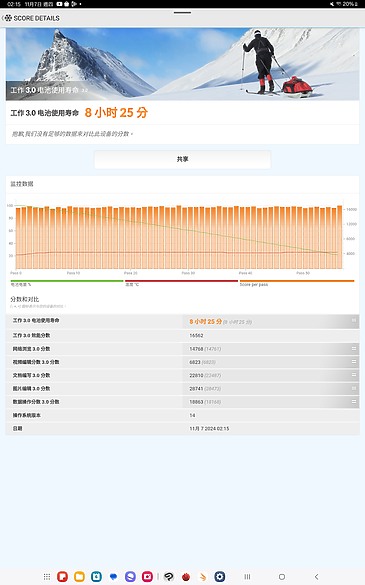Launch the red notes app in taskbar

[x=62, y=576]
